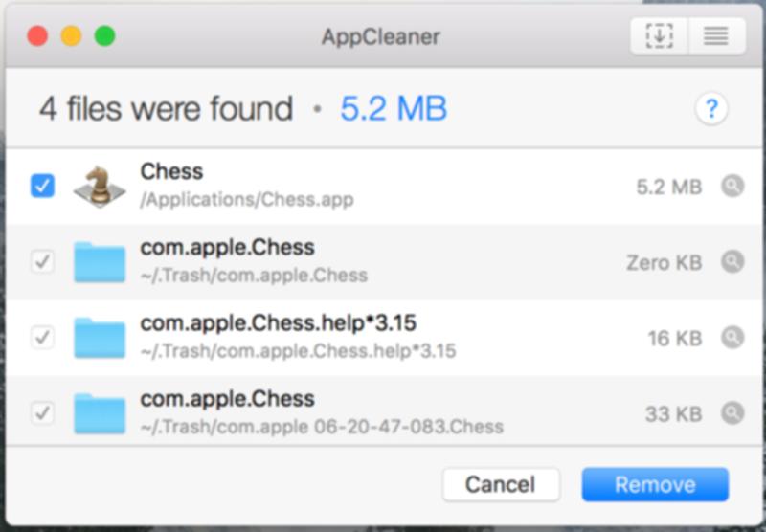Reveal Chess.app in Finder via magnifier icon
The image size is (766, 532).
(732, 186)
